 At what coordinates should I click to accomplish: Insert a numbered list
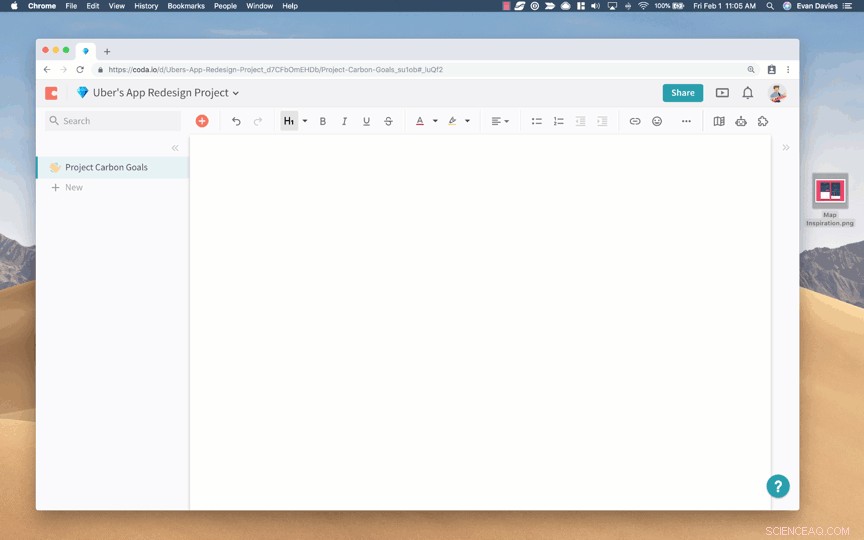tap(559, 121)
